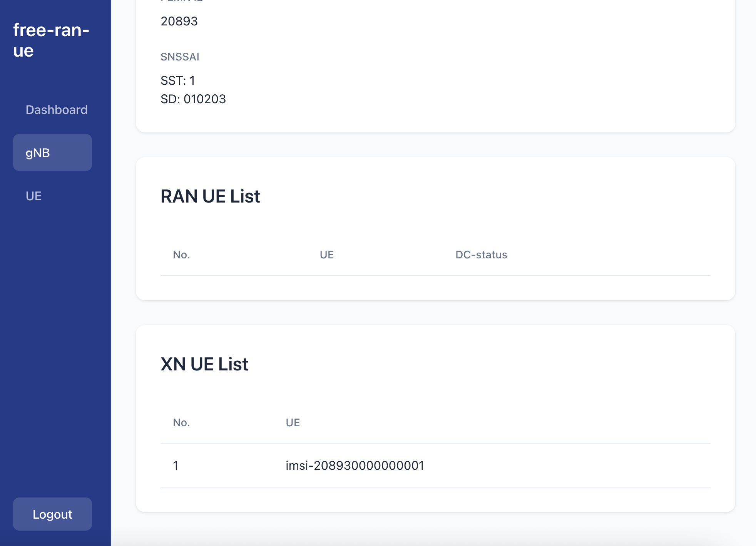Click row number 1 in the XN UE List
This screenshot has height=546, width=756.
point(176,465)
